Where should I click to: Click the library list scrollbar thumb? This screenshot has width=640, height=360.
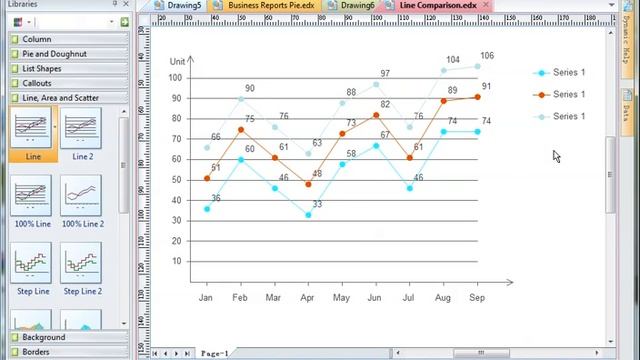(x=124, y=165)
